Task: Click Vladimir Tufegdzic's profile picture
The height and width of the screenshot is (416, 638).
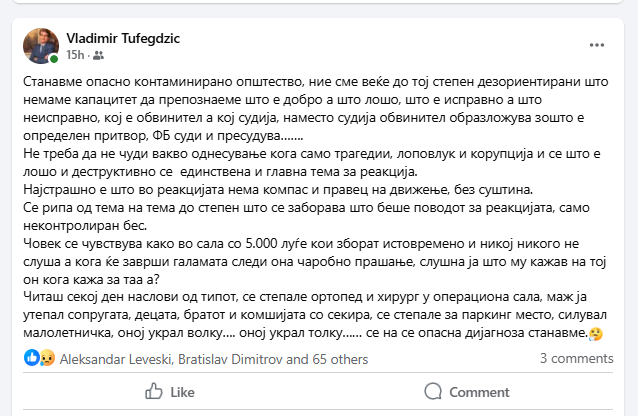Action: 42,45
